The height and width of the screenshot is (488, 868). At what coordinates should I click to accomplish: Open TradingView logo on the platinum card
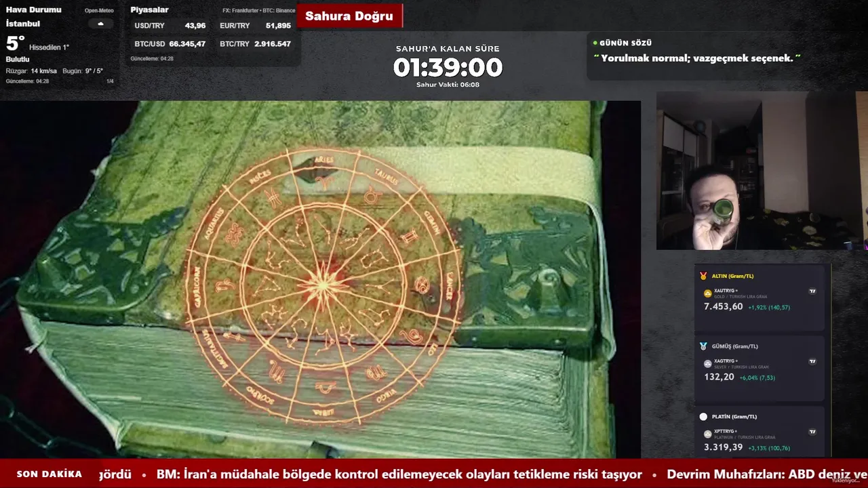[x=812, y=432]
